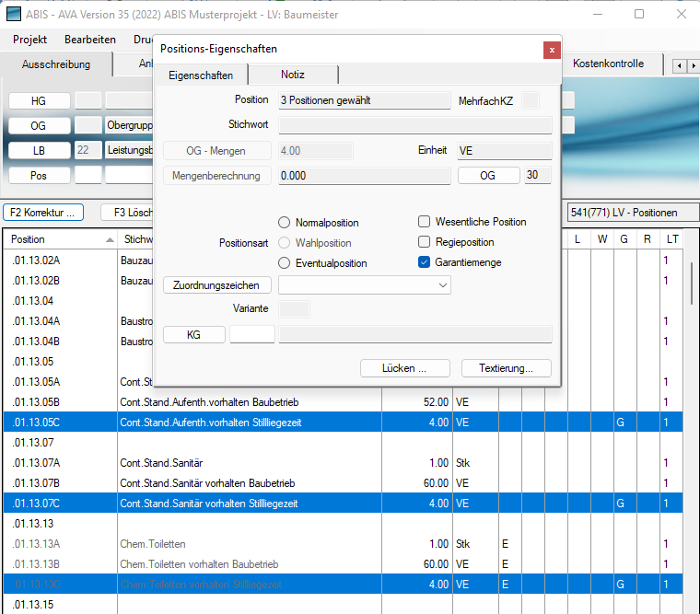Select row .01.13.07A Cont.Stand.Sanitär
700x614 pixels.
coord(343,463)
